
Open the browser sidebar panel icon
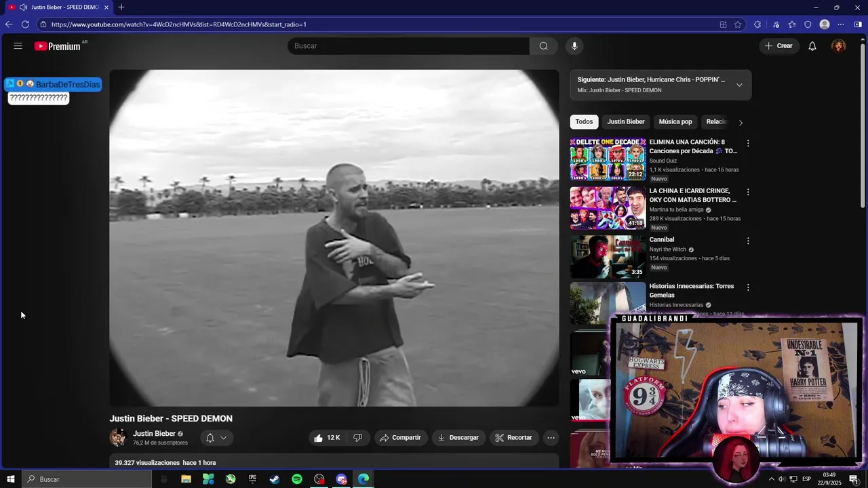point(858,24)
